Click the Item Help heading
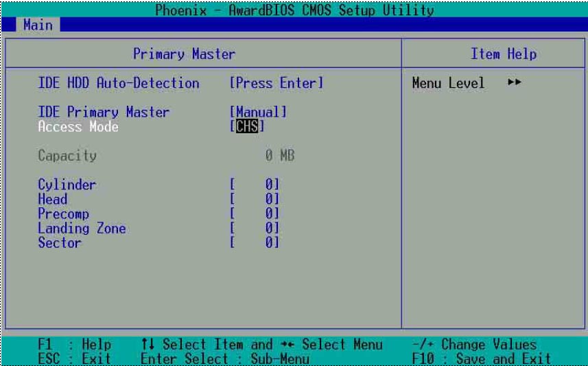This screenshot has width=588, height=366. point(504,54)
